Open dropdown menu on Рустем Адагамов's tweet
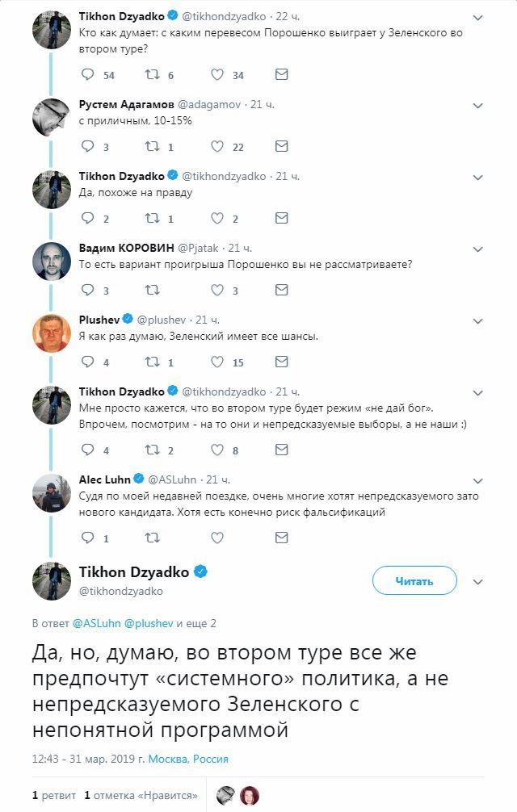This screenshot has width=517, height=812. (477, 105)
